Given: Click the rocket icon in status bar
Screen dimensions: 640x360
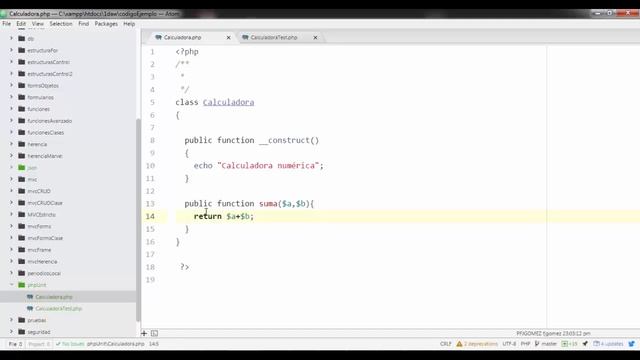Looking at the screenshot, I should (585, 344).
